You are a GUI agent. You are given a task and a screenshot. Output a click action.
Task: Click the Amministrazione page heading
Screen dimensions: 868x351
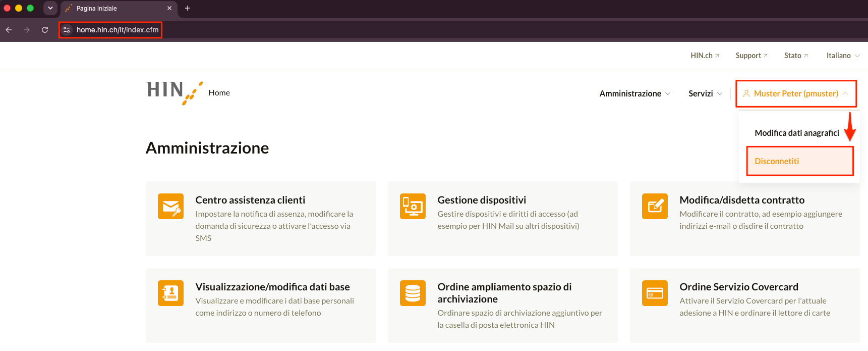[x=207, y=148]
